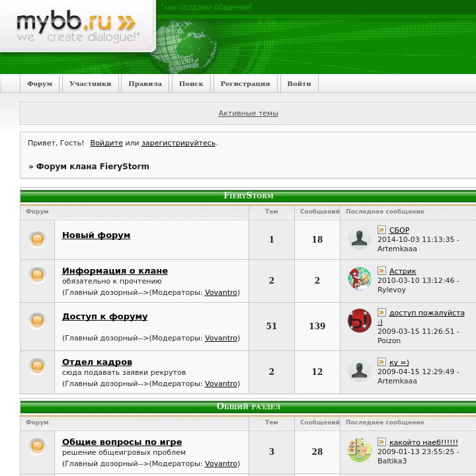Click the Войдите link in greeting
Image resolution: width=476 pixels, height=476 pixels.
point(106,143)
